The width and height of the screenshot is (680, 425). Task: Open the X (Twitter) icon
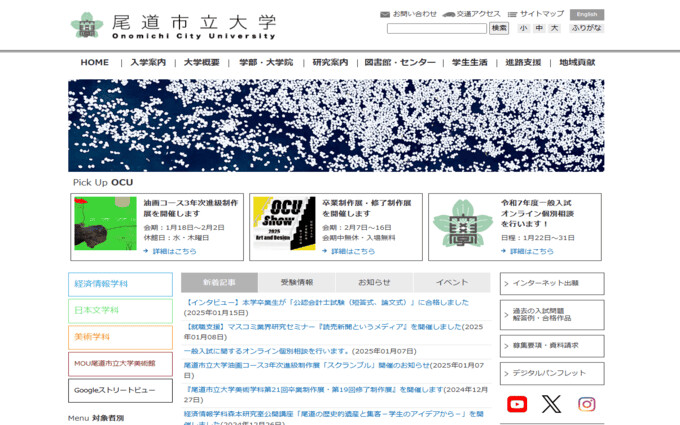551,404
